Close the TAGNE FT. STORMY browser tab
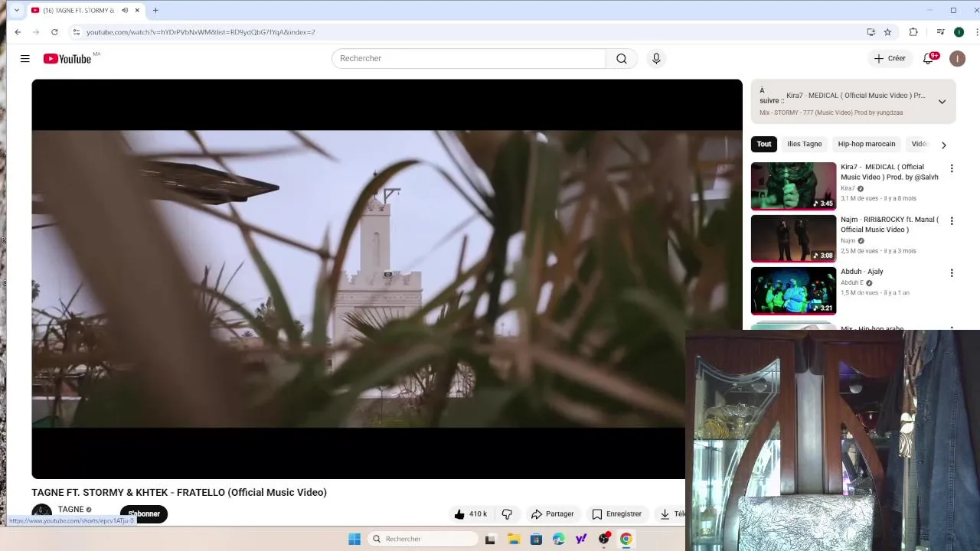Viewport: 980px width, 551px height. tap(137, 11)
